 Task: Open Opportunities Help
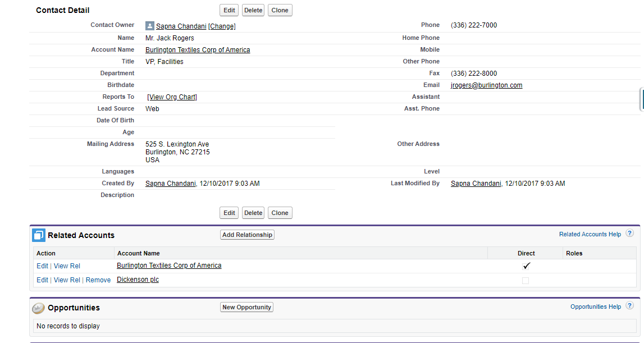[596, 307]
